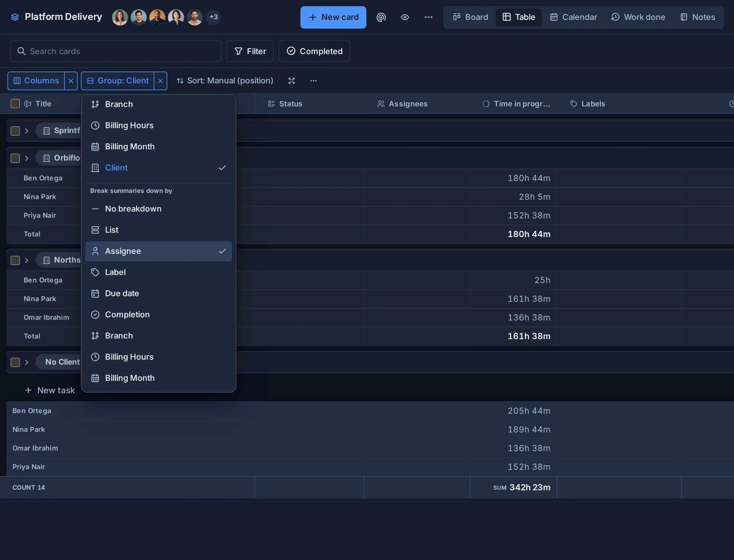The image size is (734, 560).
Task: Open the Group: Client dropdown
Action: 118,81
